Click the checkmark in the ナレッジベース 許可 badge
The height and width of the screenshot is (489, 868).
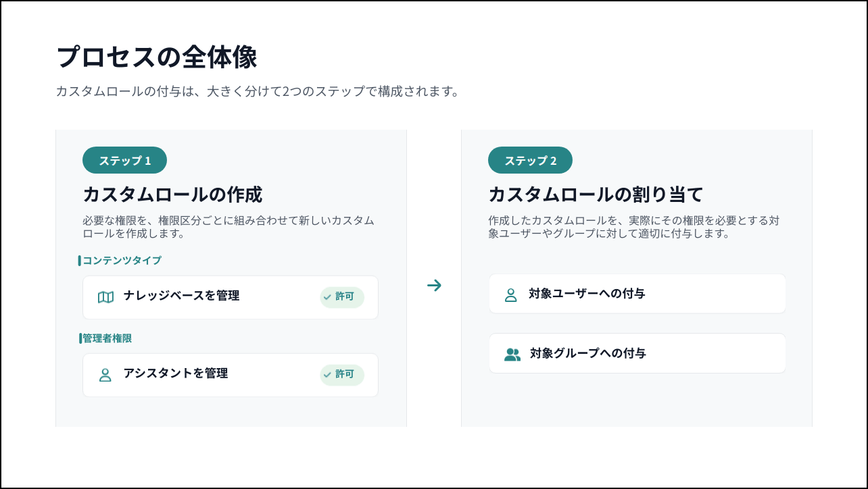pyautogui.click(x=327, y=297)
